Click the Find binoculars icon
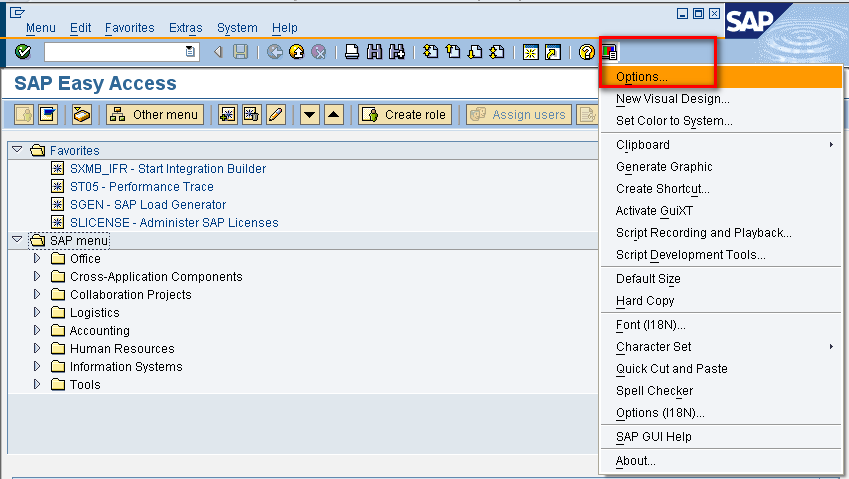Image resolution: width=849 pixels, height=479 pixels. 375,52
